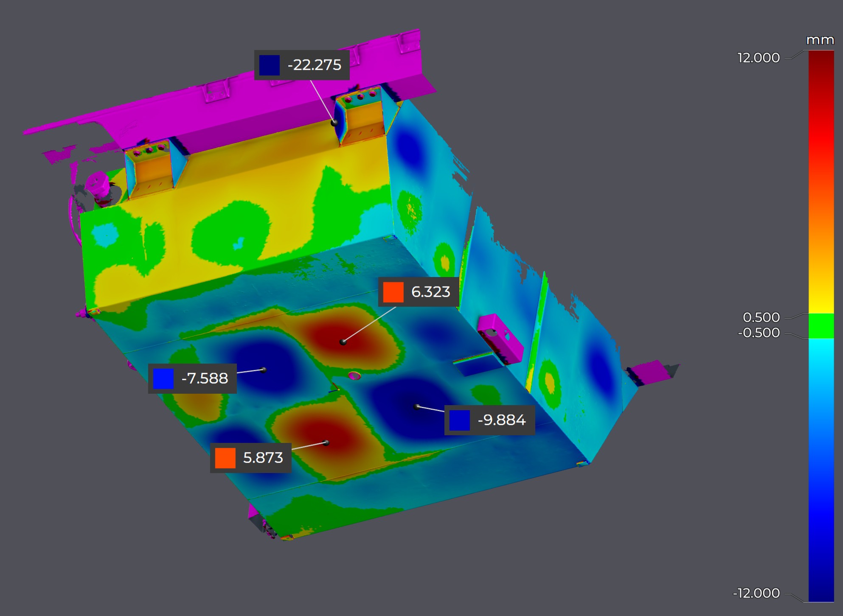Click the probe point of the -22.275 annotation

(334, 123)
